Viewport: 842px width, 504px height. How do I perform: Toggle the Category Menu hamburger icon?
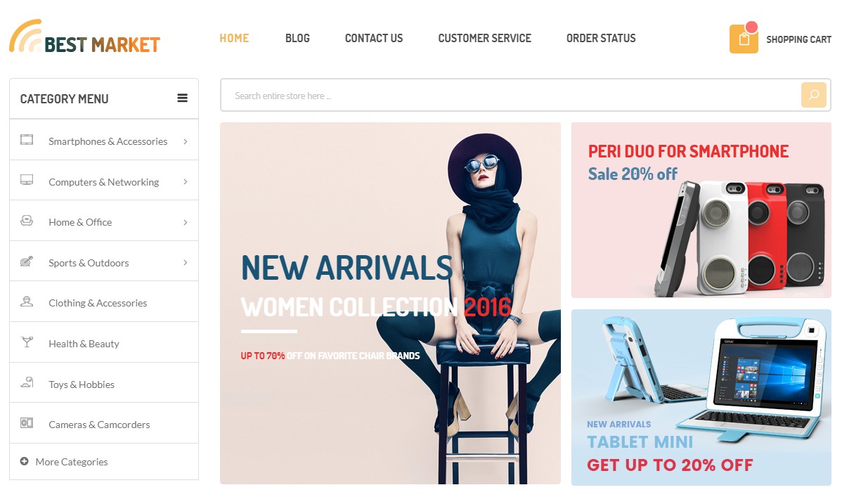pyautogui.click(x=183, y=98)
